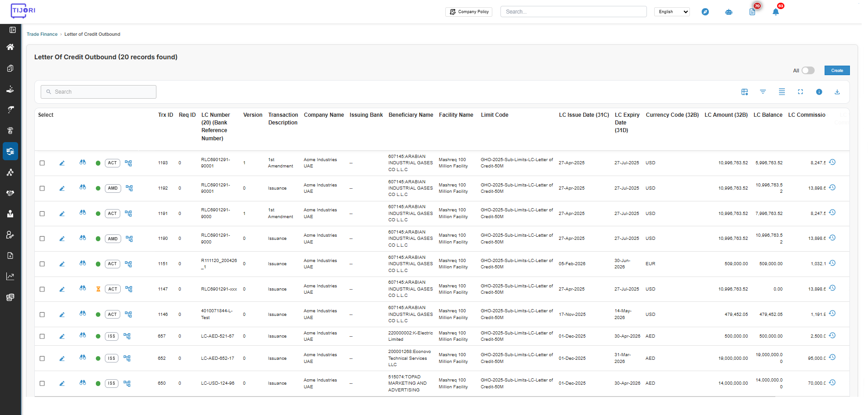Select checkbox for Trx ID 1151

42,264
